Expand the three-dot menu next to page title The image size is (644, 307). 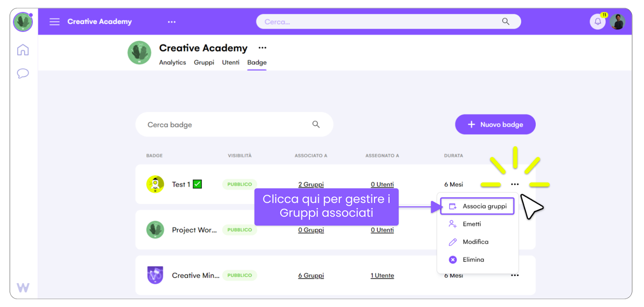click(x=262, y=48)
